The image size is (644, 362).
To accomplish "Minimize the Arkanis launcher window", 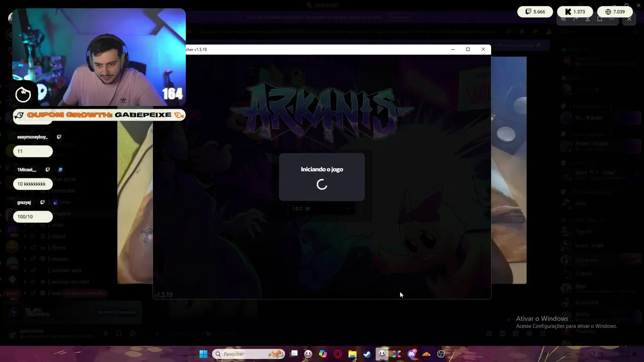I will tap(453, 49).
